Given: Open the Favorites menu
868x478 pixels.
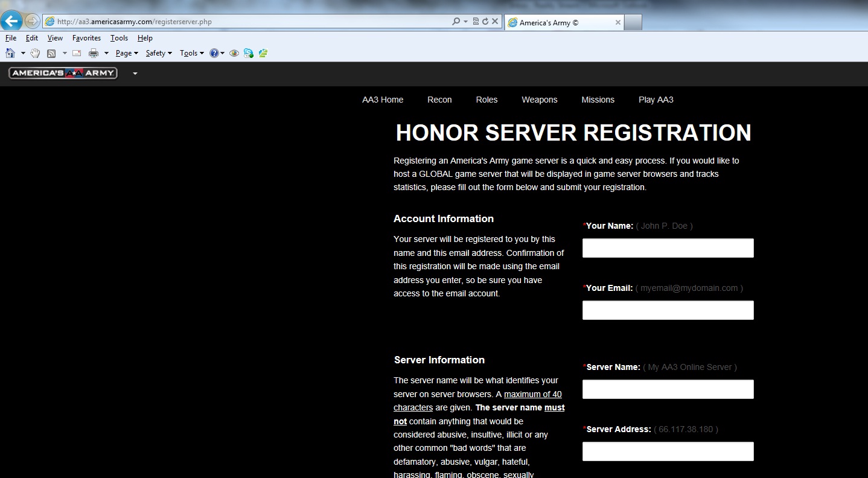Looking at the screenshot, I should [87, 38].
